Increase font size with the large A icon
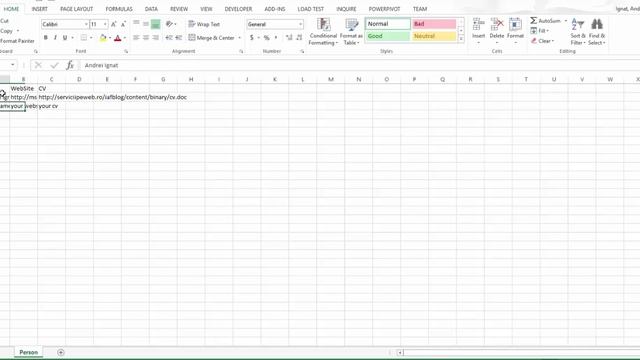The image size is (640, 360). click(113, 24)
